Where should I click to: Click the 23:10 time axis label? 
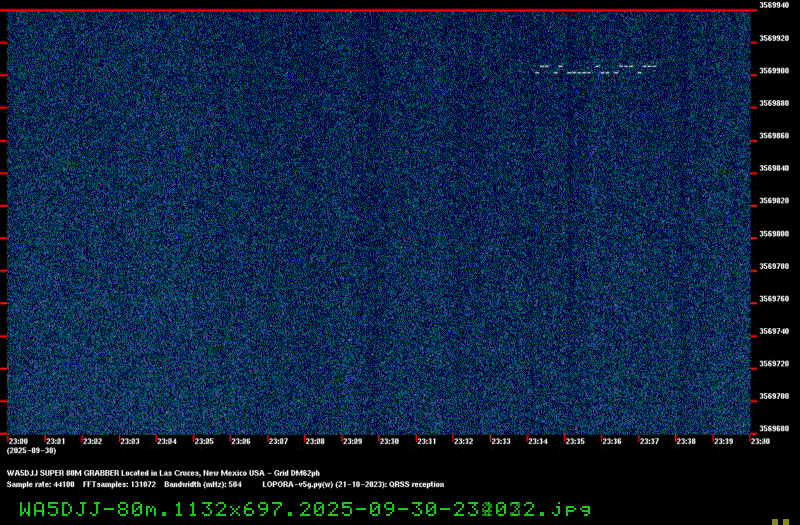389,441
